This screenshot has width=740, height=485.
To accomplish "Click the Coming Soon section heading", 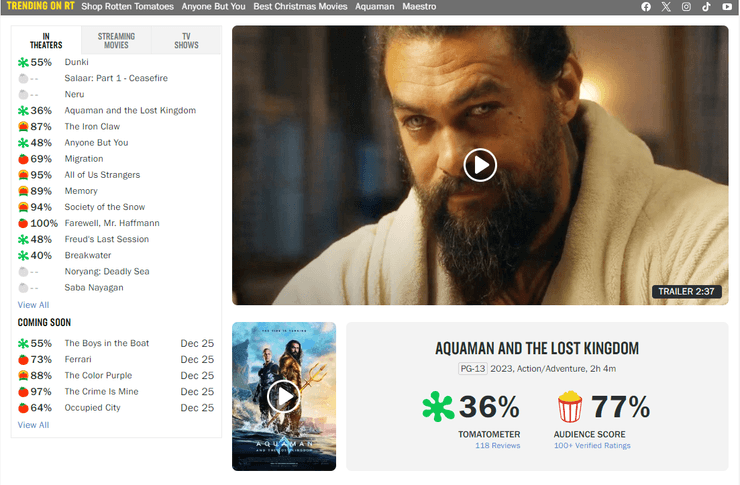I will (44, 323).
